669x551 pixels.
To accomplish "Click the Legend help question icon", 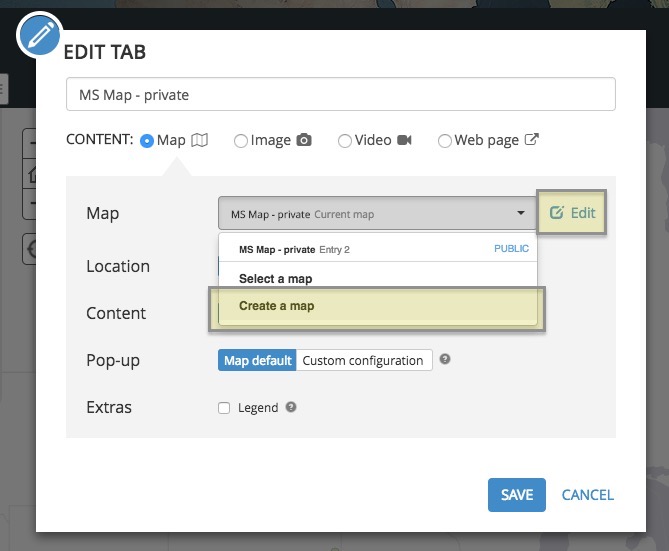I will tap(291, 408).
